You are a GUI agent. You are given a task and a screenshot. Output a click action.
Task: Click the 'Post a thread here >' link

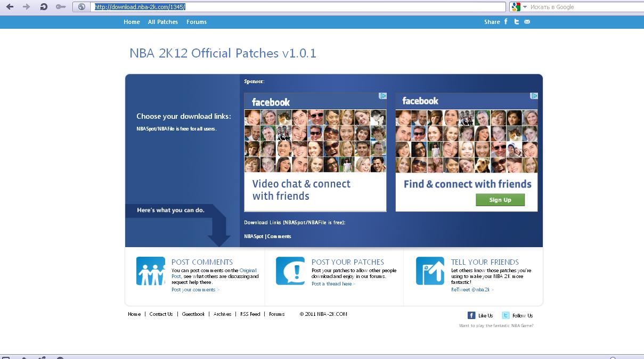pyautogui.click(x=333, y=284)
